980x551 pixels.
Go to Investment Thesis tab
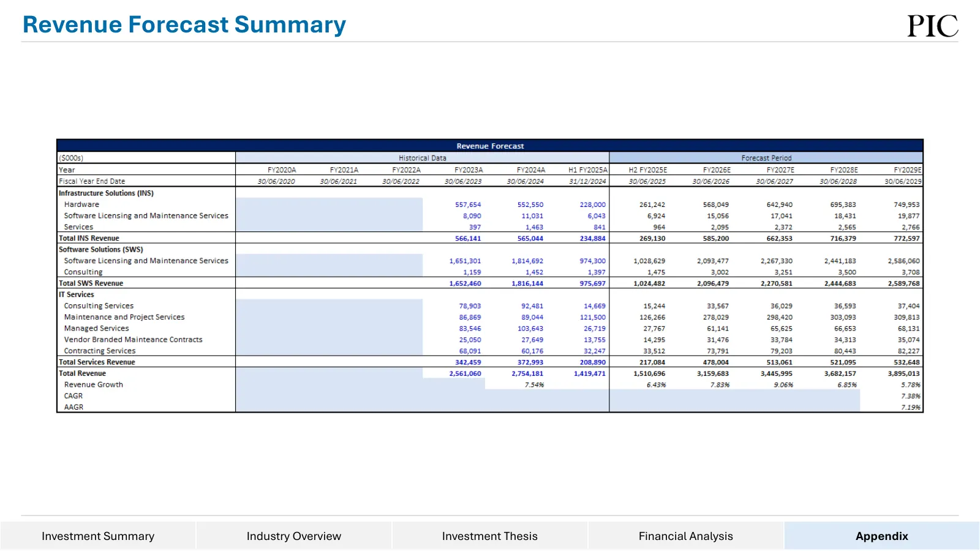tap(490, 536)
